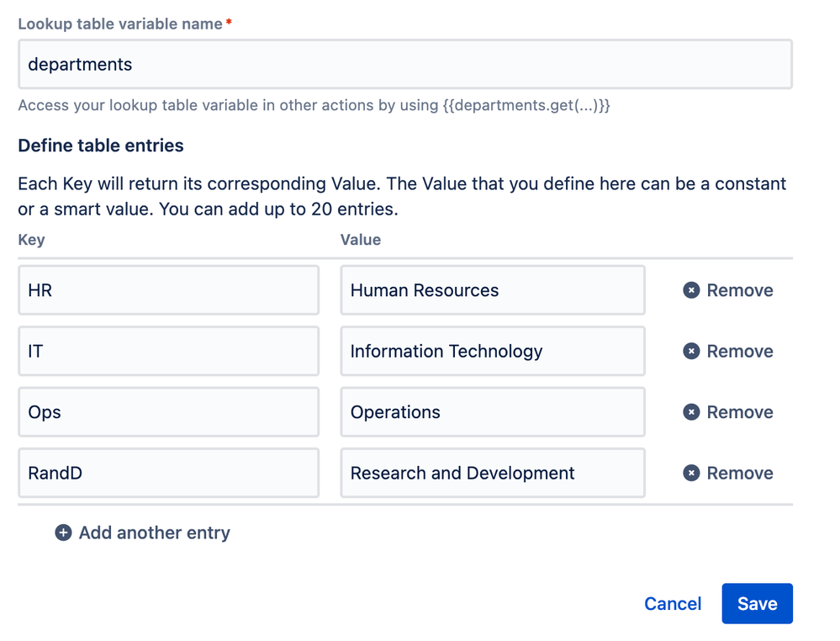
Task: Remove the Research and Development row
Action: (x=738, y=473)
